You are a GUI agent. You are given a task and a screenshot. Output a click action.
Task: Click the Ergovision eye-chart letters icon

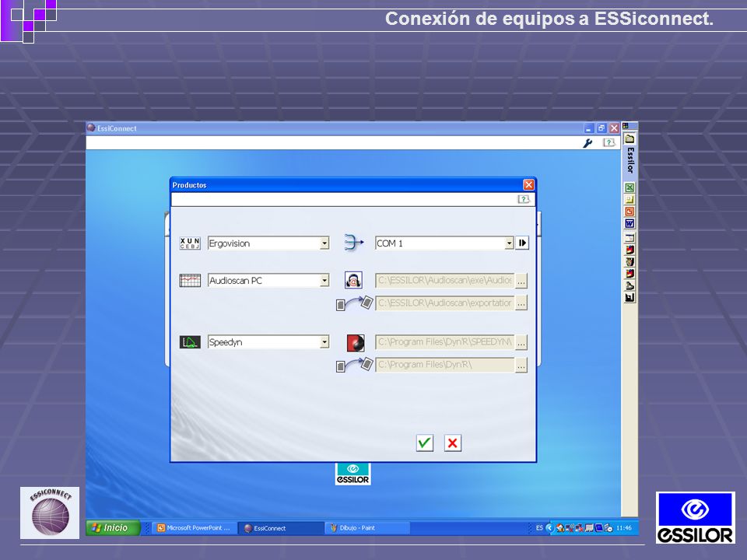coord(190,243)
